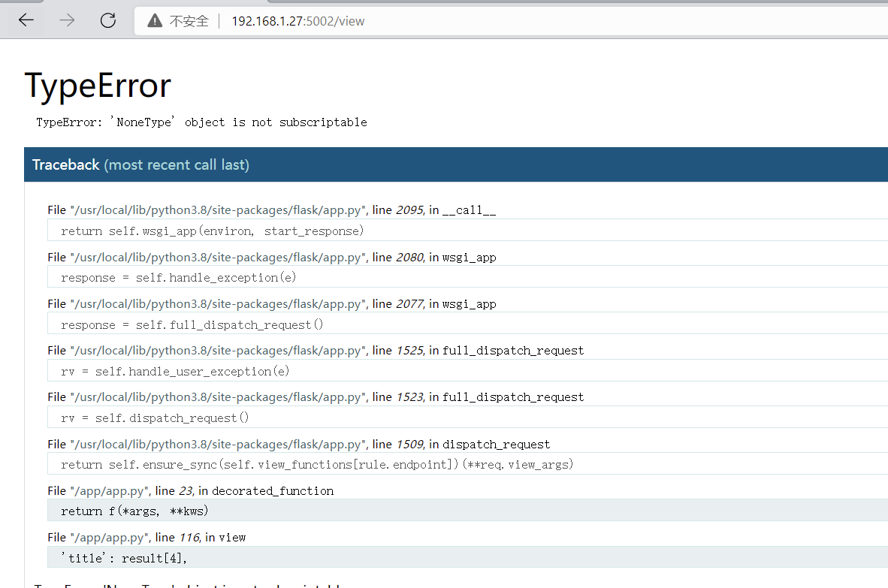Click the Traceback (most recent call last) header
Screen dimensions: 888x588
(x=456, y=164)
